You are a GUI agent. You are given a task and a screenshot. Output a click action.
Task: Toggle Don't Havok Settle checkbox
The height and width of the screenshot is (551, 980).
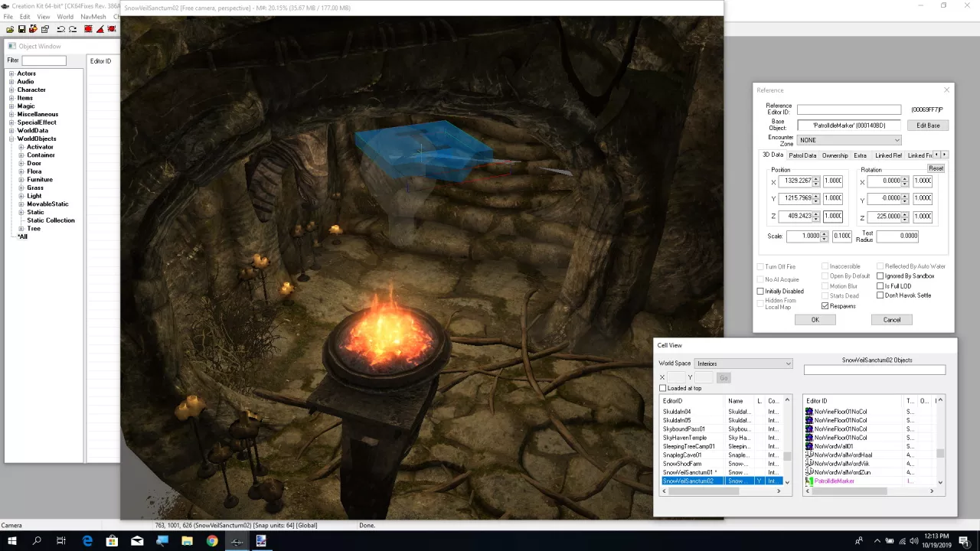tap(880, 295)
